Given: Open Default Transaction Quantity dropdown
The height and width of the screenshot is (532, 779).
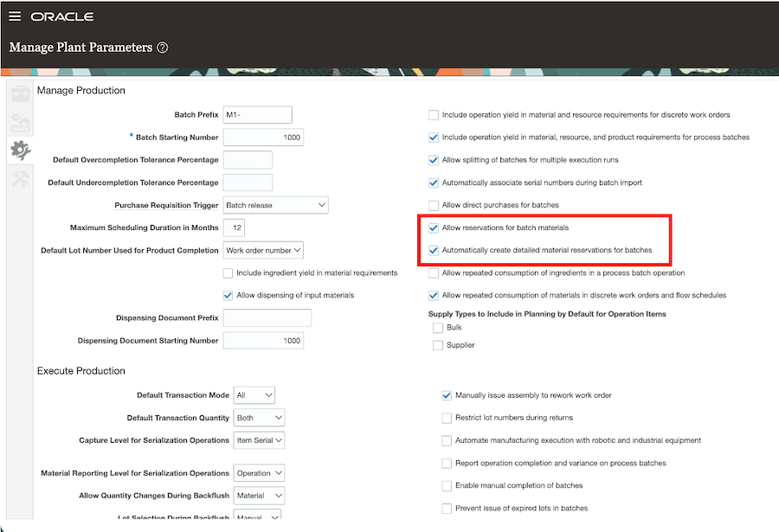Looking at the screenshot, I should 260,419.
